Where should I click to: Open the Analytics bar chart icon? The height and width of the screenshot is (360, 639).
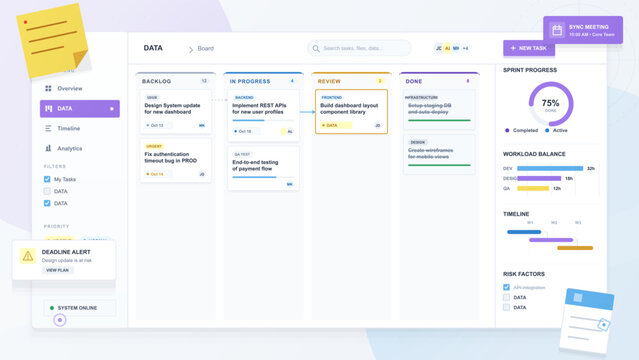[48, 148]
